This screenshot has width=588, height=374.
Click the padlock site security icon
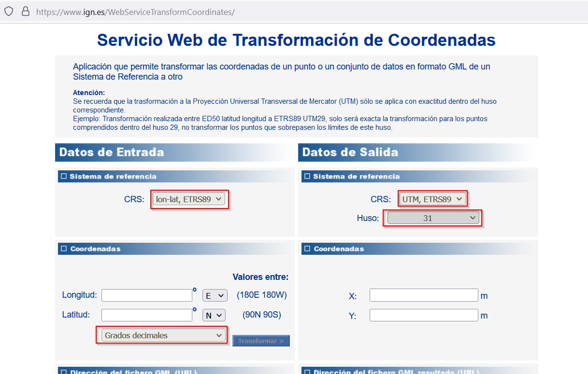[x=25, y=11]
